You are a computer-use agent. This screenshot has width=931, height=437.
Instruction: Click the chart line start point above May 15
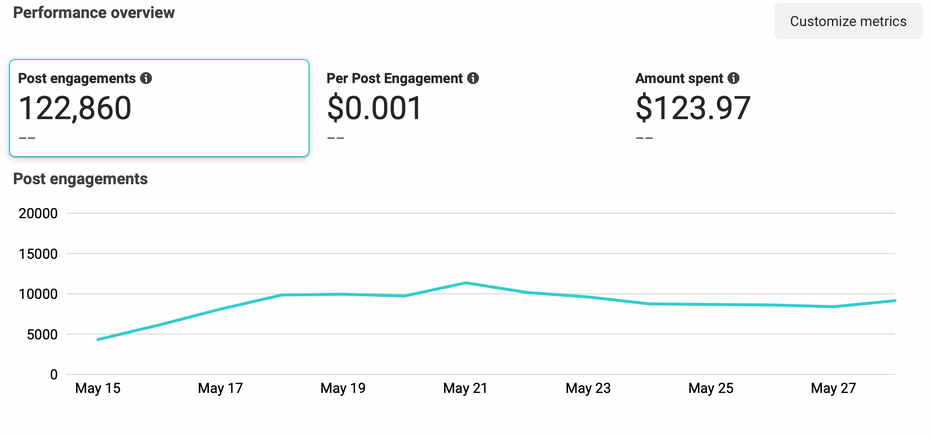tap(97, 340)
